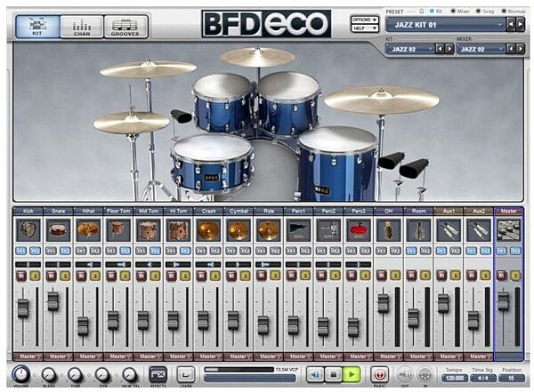The image size is (534, 392).
Task: Select next kit with right arrow
Action: coord(449,49)
